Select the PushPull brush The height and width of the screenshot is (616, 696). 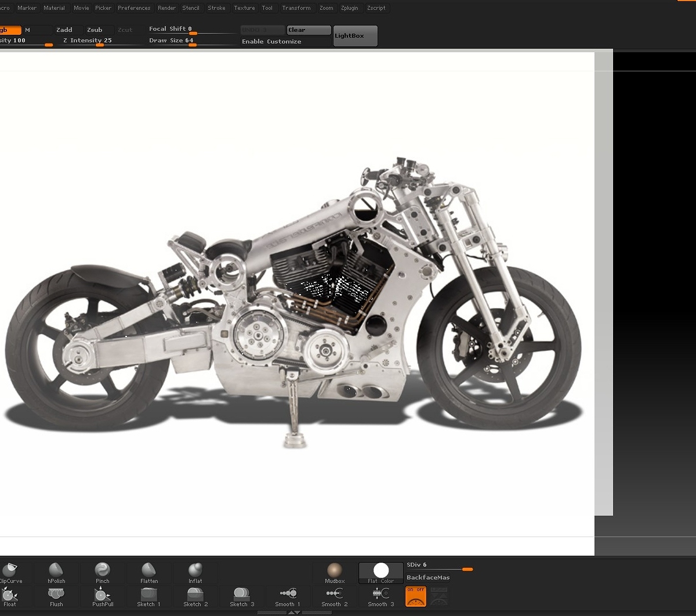click(x=103, y=596)
